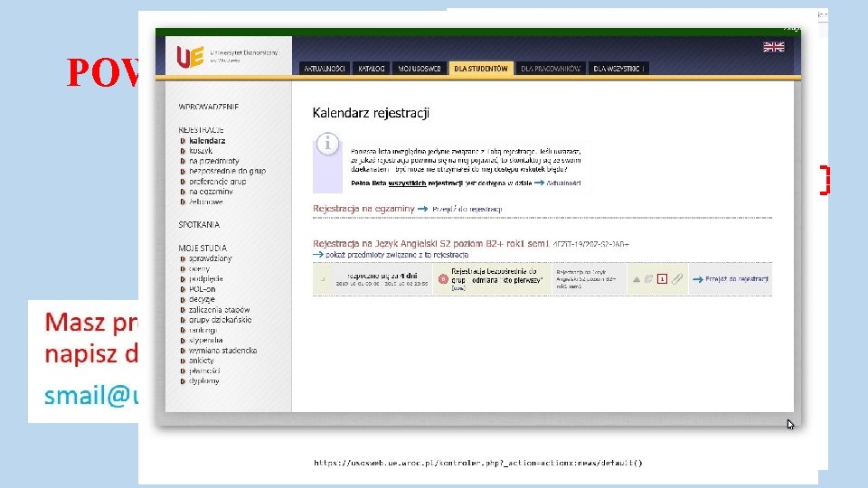868x488 pixels.
Task: Open 'płatności' sidebar link
Action: tap(204, 371)
